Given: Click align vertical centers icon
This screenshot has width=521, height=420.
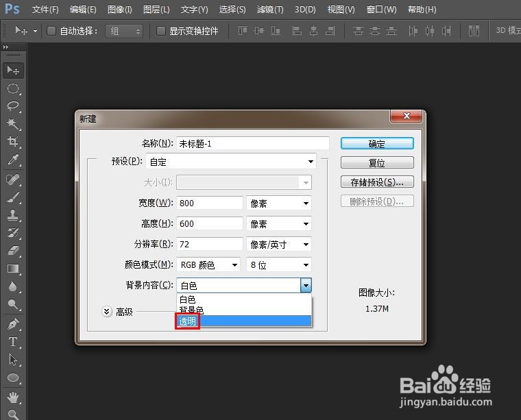Looking at the screenshot, I should 259,31.
